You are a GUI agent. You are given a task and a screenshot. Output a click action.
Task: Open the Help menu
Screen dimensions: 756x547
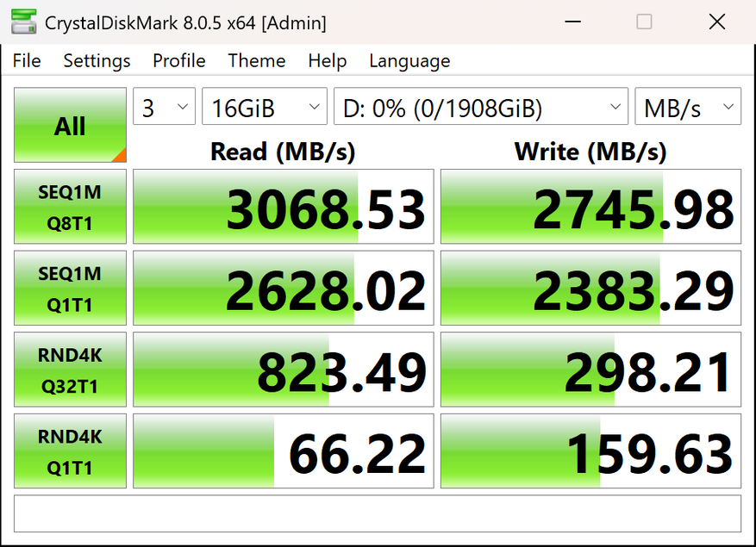coord(328,61)
